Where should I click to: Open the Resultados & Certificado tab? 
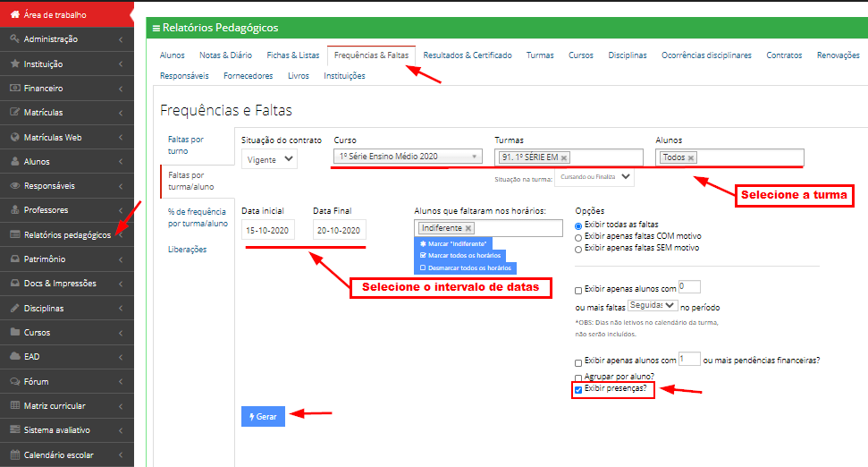pyautogui.click(x=468, y=55)
